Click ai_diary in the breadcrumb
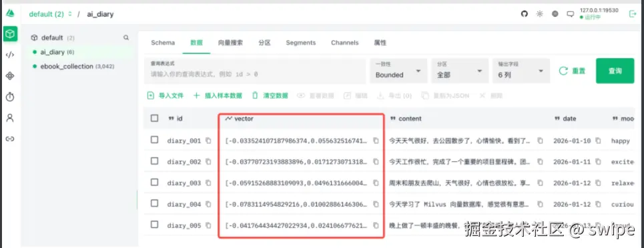Screen dimensions: 644x248 coord(100,14)
